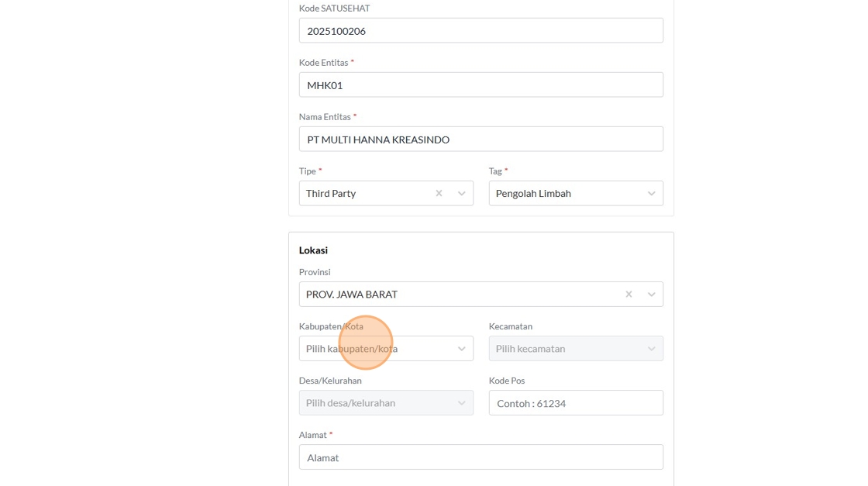This screenshot has height=486, width=868.
Task: Click the Desa/Kelurahan chevron arrow
Action: [x=462, y=403]
